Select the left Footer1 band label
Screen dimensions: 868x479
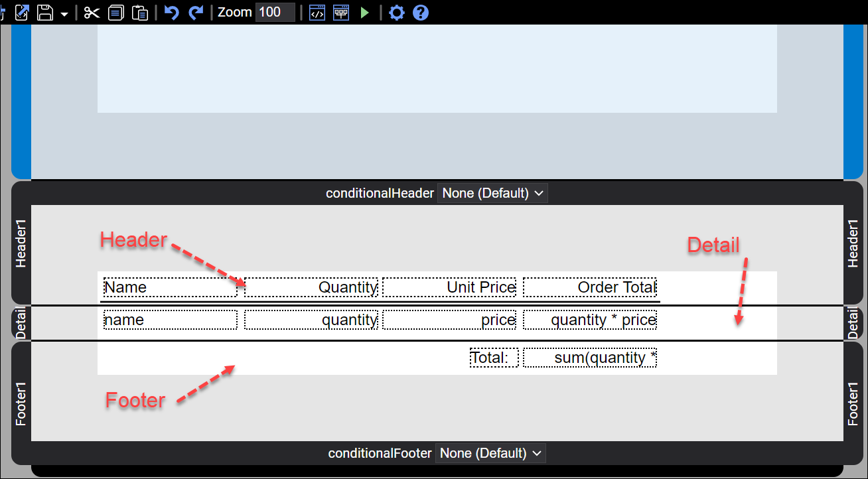[21, 403]
